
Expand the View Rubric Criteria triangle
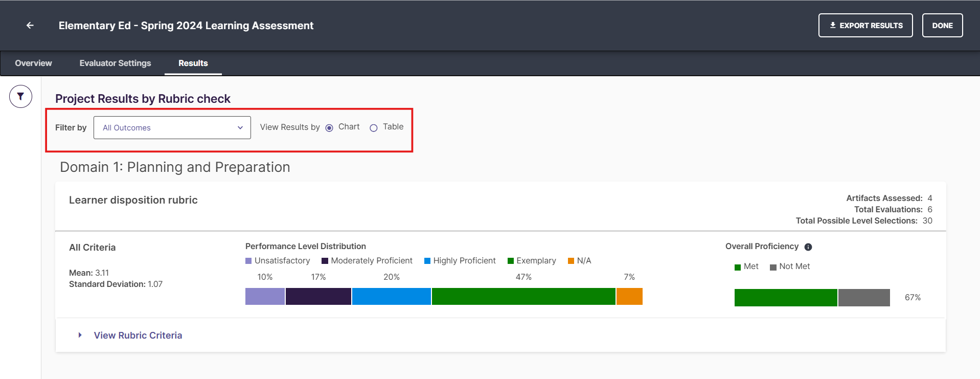click(x=80, y=335)
